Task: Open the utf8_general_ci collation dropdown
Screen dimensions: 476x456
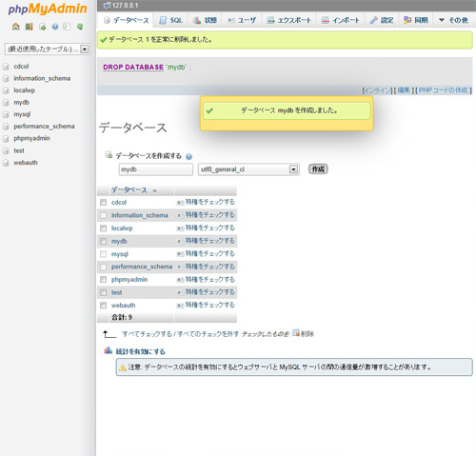Action: 248,169
